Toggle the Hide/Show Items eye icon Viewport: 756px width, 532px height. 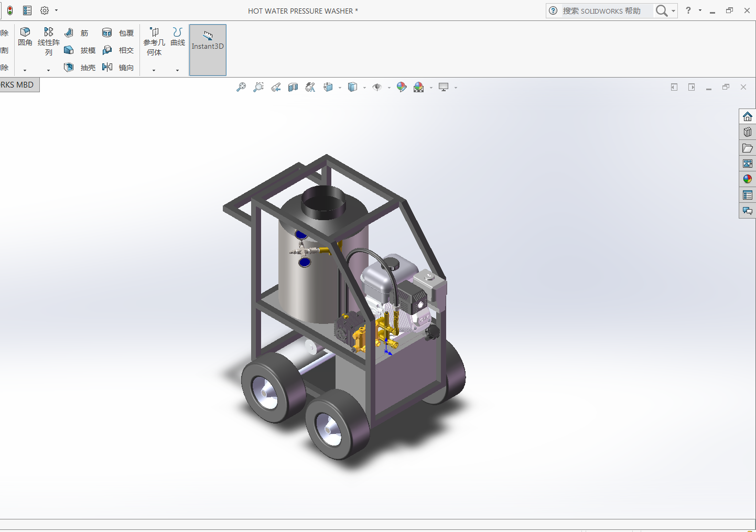(377, 88)
